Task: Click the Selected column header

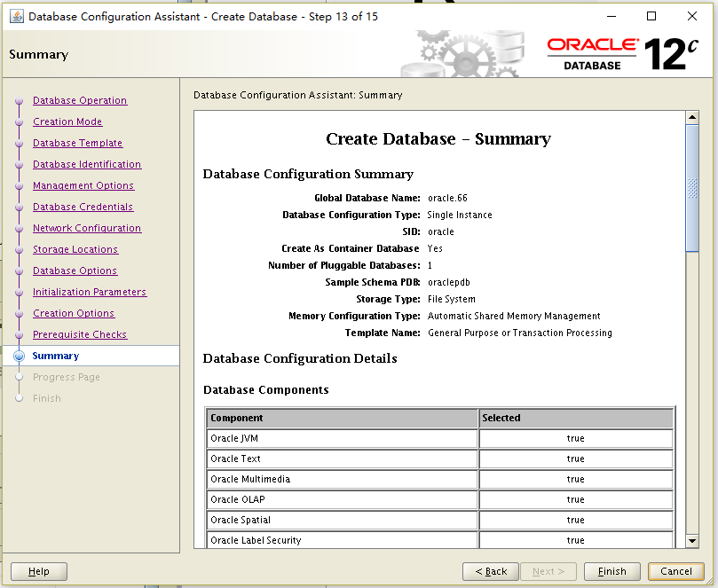Action: point(576,418)
